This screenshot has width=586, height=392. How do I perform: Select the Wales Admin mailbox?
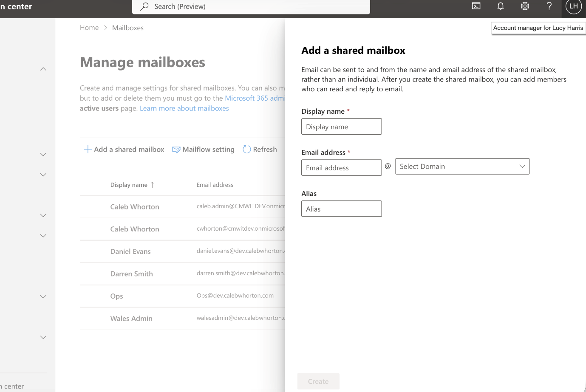point(182,319)
